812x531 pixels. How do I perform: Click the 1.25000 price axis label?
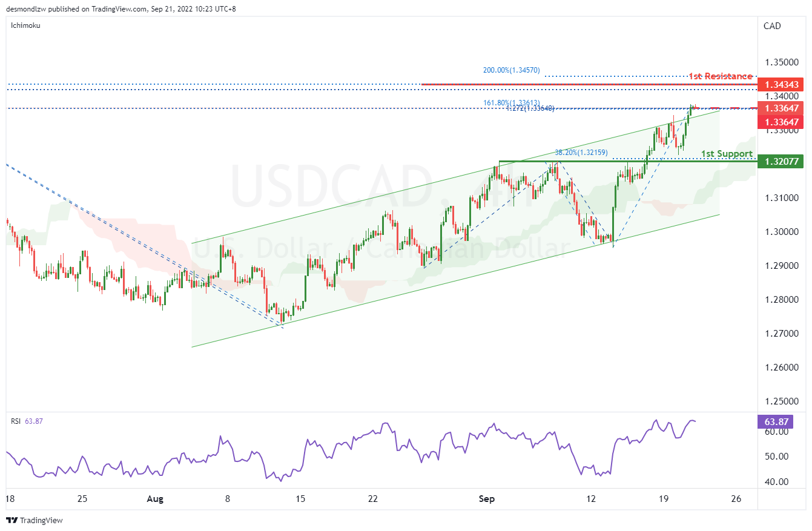coord(781,401)
